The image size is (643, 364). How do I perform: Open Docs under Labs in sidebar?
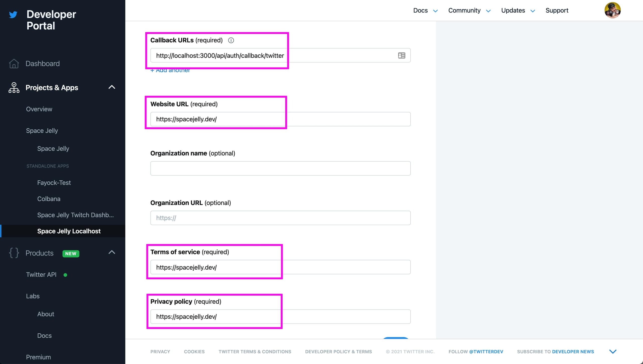44,336
